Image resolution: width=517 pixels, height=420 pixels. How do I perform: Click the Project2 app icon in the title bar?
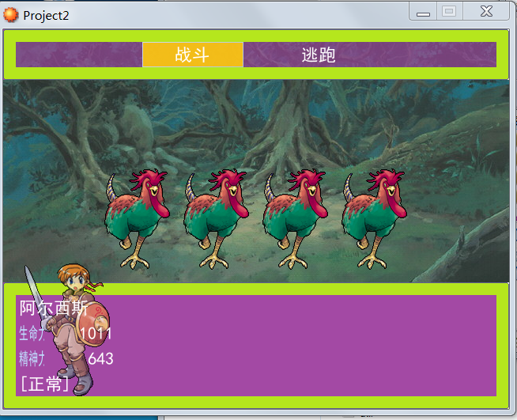(10, 15)
